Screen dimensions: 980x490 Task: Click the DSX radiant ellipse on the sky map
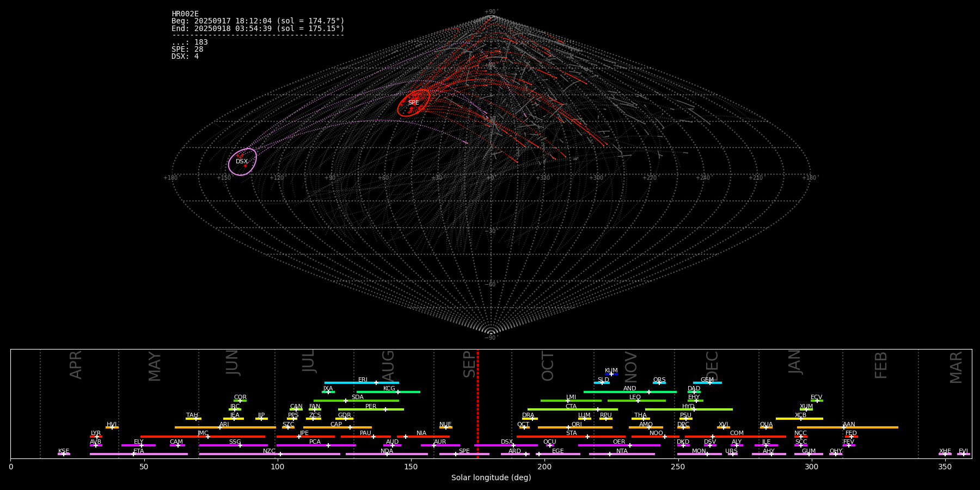(x=242, y=162)
